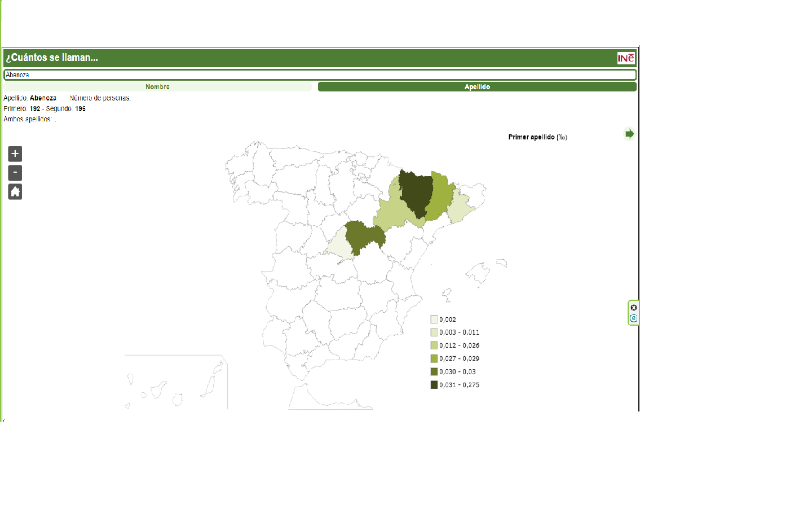This screenshot has height=508, width=812.
Task: Click legend swatch for 0,012 - 0,026
Action: [x=434, y=345]
